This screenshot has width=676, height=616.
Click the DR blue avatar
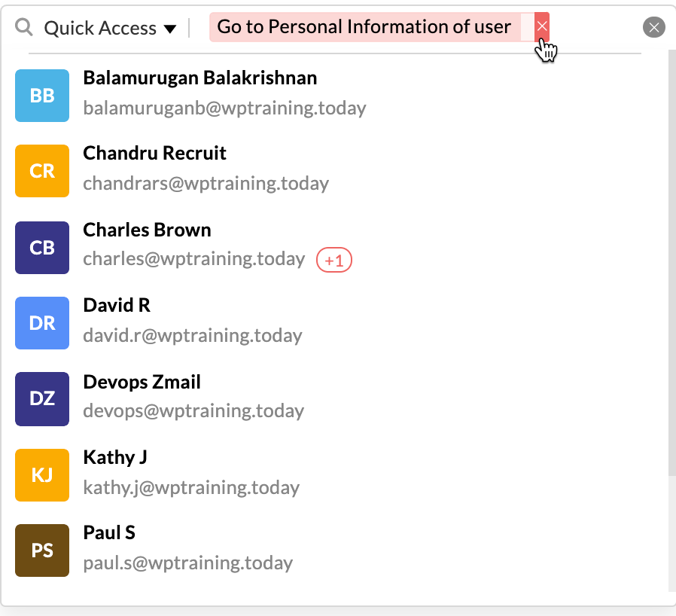(x=42, y=323)
